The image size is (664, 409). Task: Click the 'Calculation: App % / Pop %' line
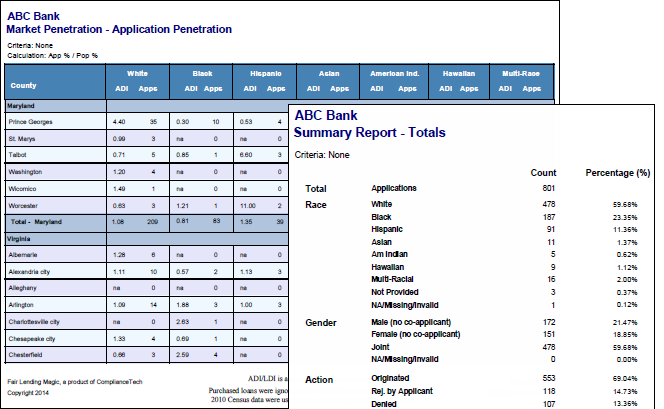pyautogui.click(x=53, y=55)
